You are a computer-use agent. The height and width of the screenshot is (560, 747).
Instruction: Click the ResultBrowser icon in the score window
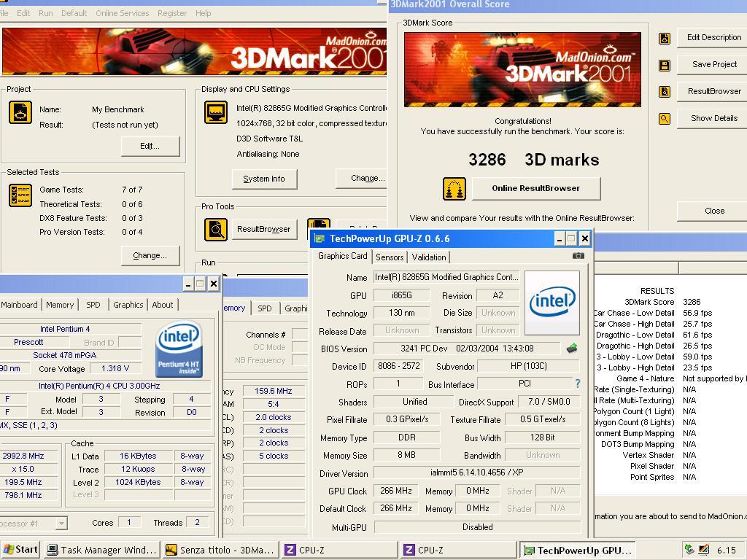(x=665, y=91)
